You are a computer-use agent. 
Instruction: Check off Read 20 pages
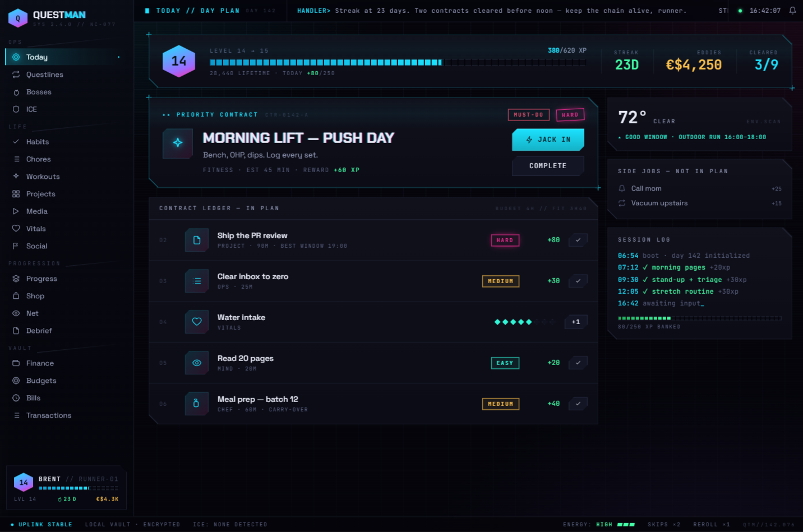[x=578, y=363]
